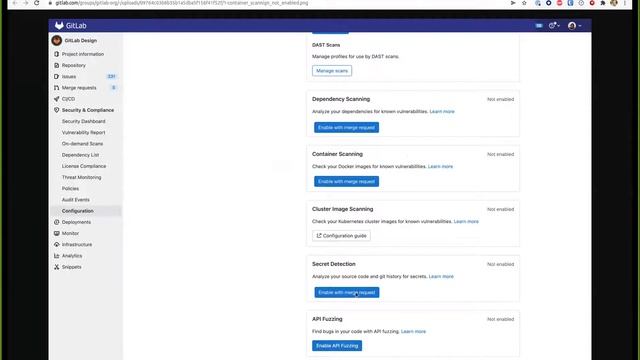
Task: Click the Cluster Image Scanning heading
Action: click(342, 209)
